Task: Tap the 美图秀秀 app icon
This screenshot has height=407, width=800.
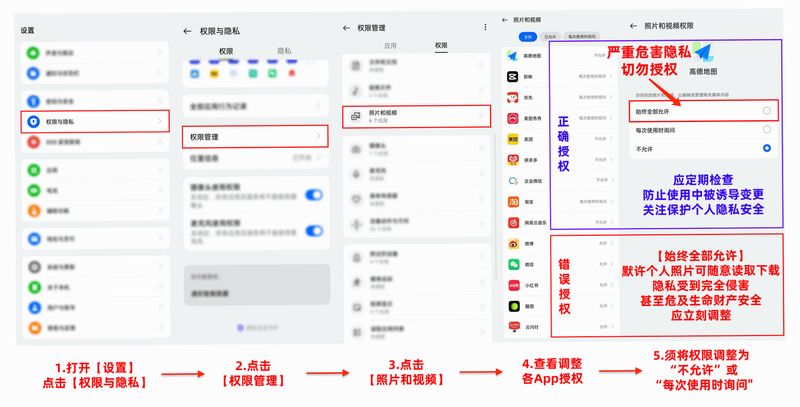Action: (513, 118)
